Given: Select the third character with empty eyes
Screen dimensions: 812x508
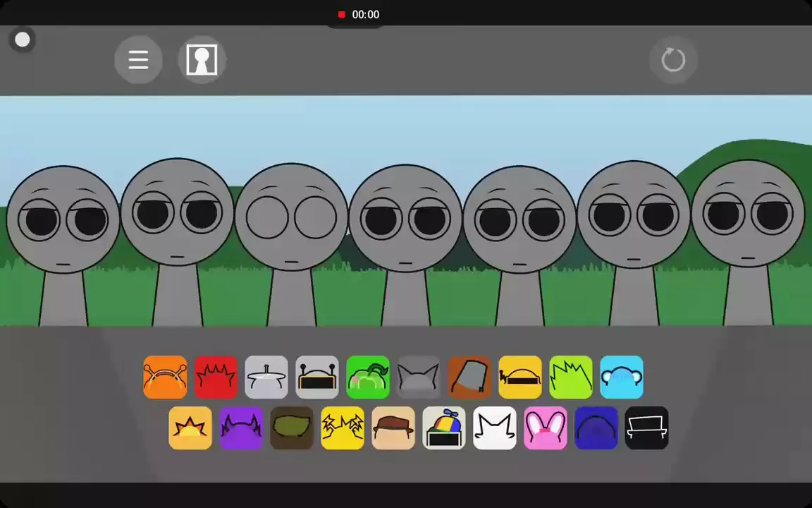Looking at the screenshot, I should click(x=292, y=245).
